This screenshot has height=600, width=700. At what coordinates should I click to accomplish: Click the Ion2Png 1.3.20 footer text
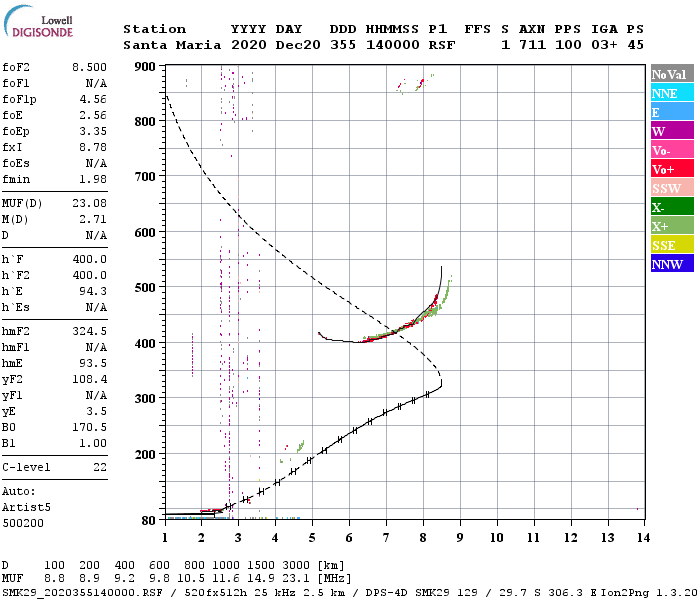(649, 593)
